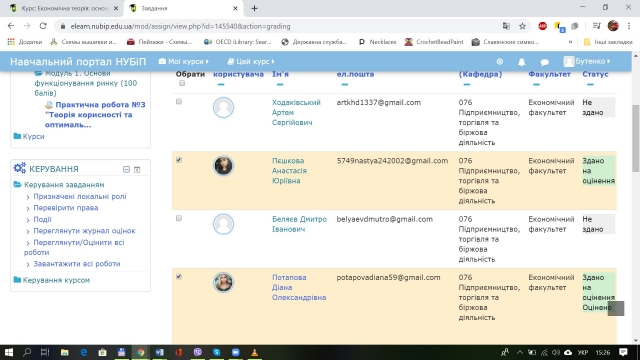Open Viber from the taskbar

point(198,352)
